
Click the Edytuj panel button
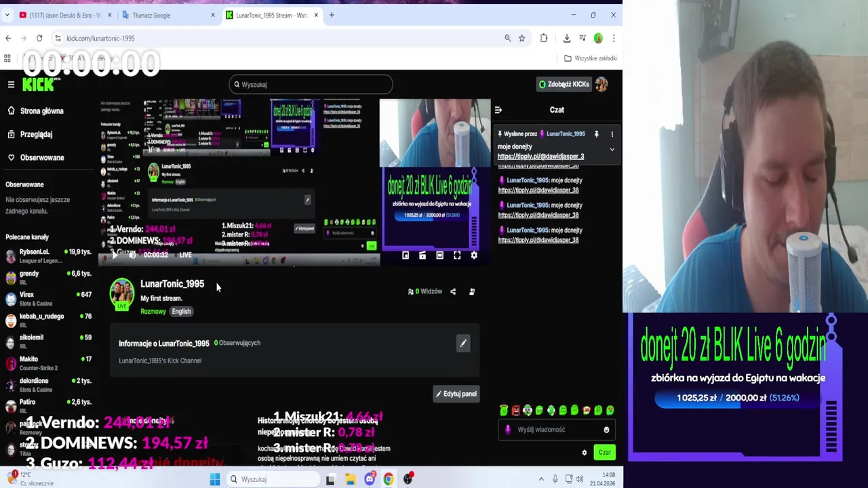click(456, 394)
